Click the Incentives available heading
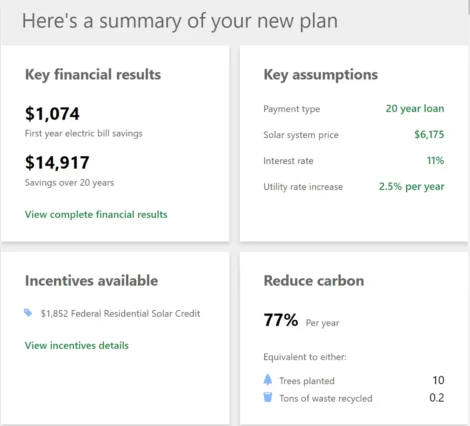470x426 pixels. [91, 281]
